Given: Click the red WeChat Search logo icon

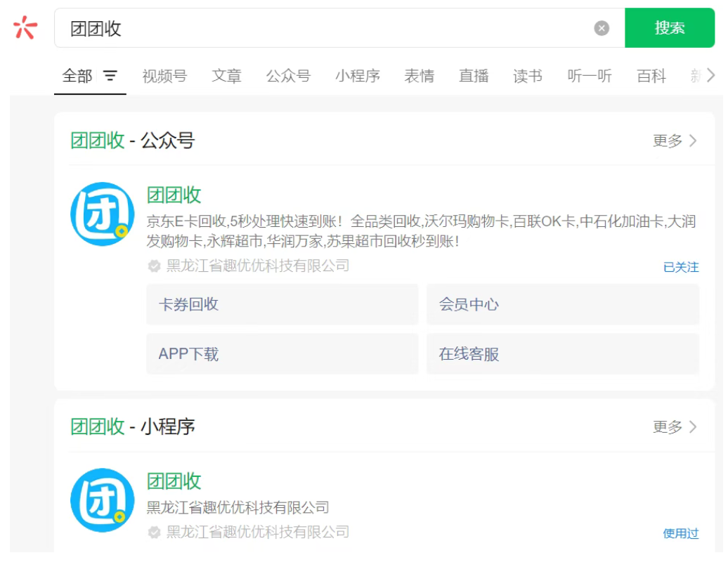Looking at the screenshot, I should pyautogui.click(x=25, y=28).
